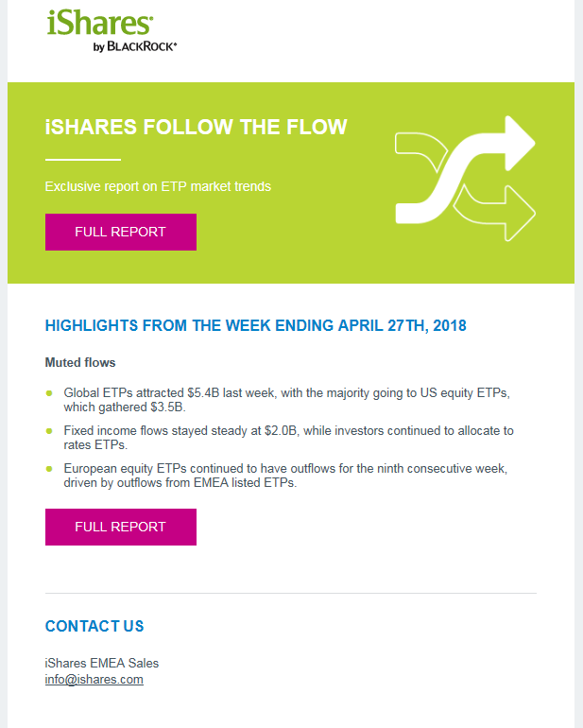Click the 'iShares EMEA Sales' text
The height and width of the screenshot is (728, 583).
click(102, 663)
